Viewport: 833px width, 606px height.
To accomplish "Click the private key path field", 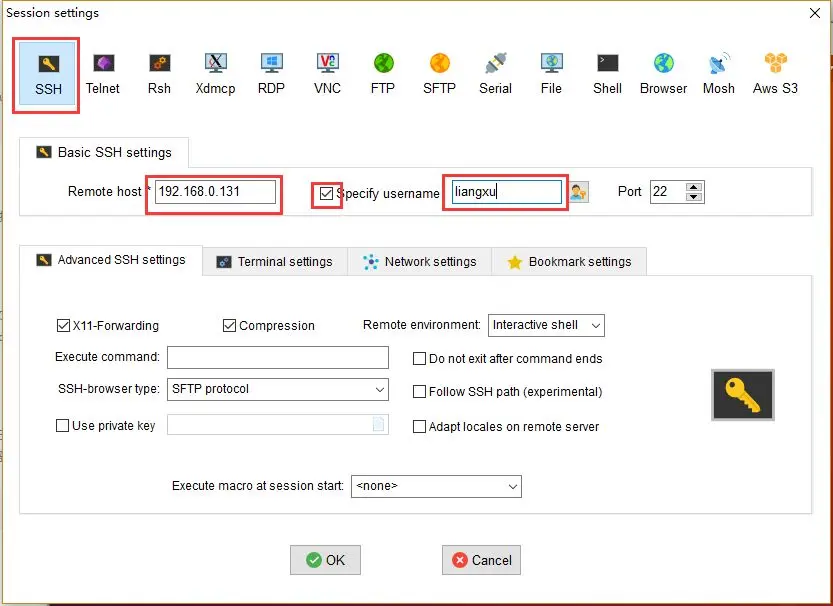I will 278,424.
